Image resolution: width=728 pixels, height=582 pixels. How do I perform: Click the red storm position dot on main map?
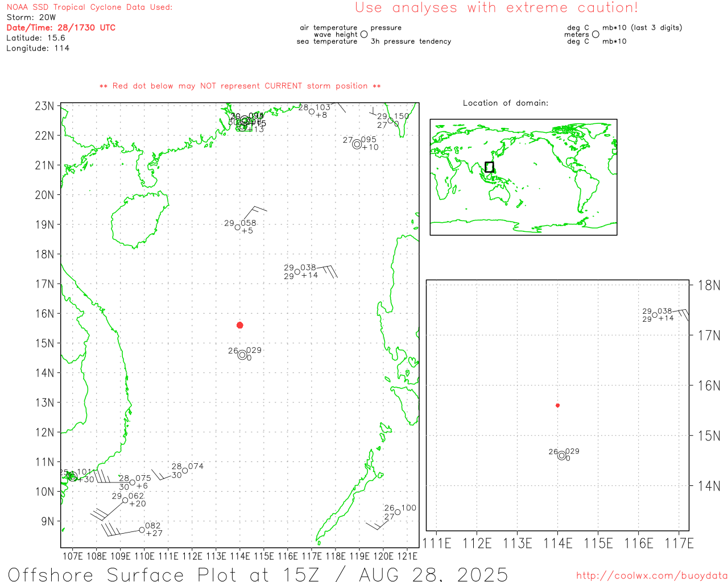pyautogui.click(x=240, y=325)
